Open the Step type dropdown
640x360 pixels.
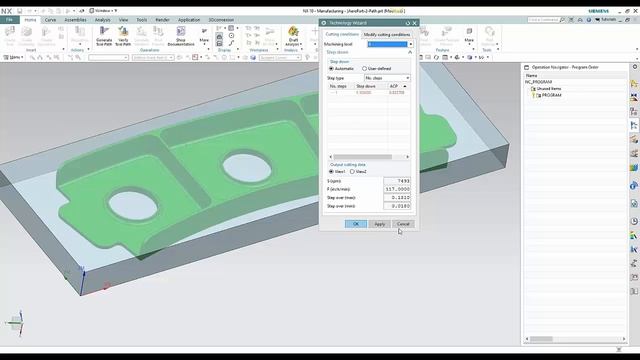point(387,78)
